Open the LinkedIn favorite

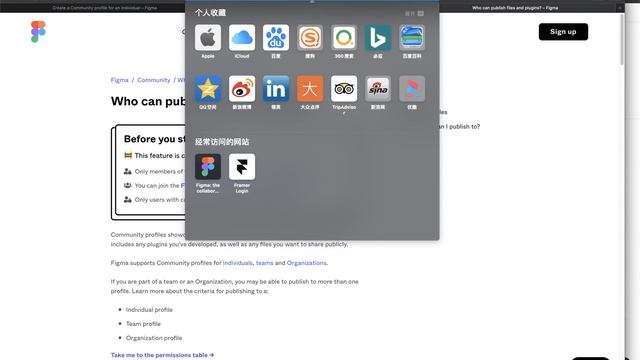276,89
